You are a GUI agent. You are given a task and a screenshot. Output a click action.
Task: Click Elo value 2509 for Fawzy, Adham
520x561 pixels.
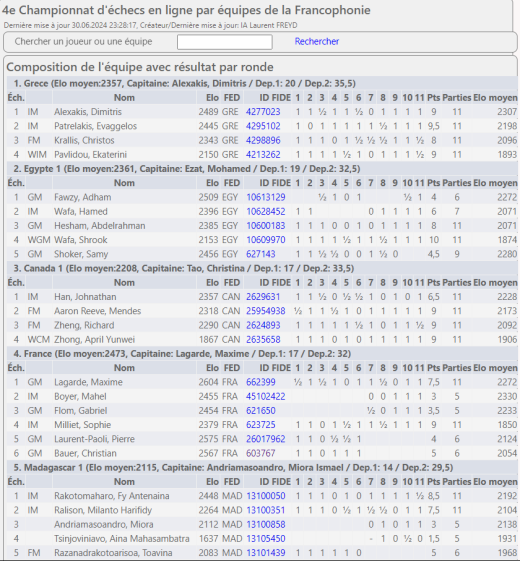click(x=208, y=197)
